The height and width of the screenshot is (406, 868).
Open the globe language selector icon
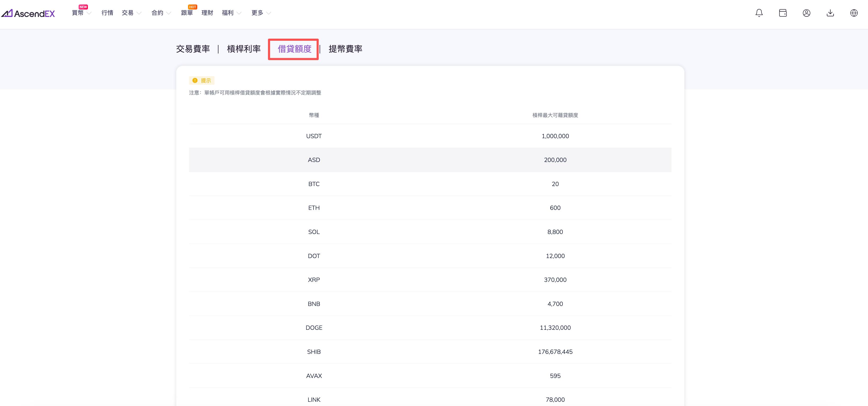tap(854, 13)
